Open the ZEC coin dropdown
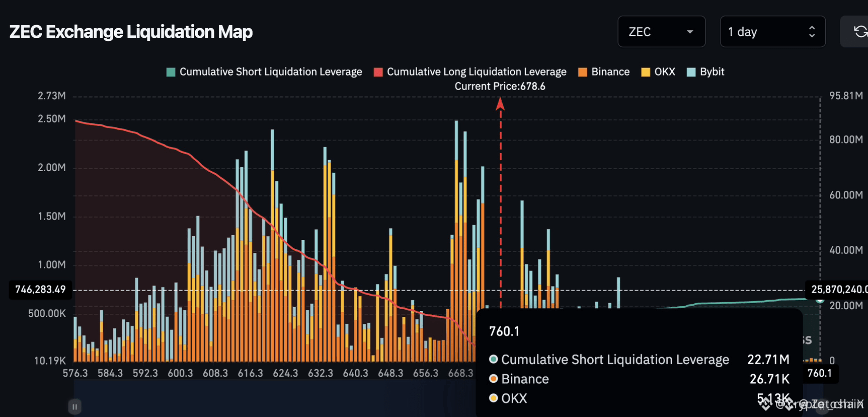 click(661, 32)
